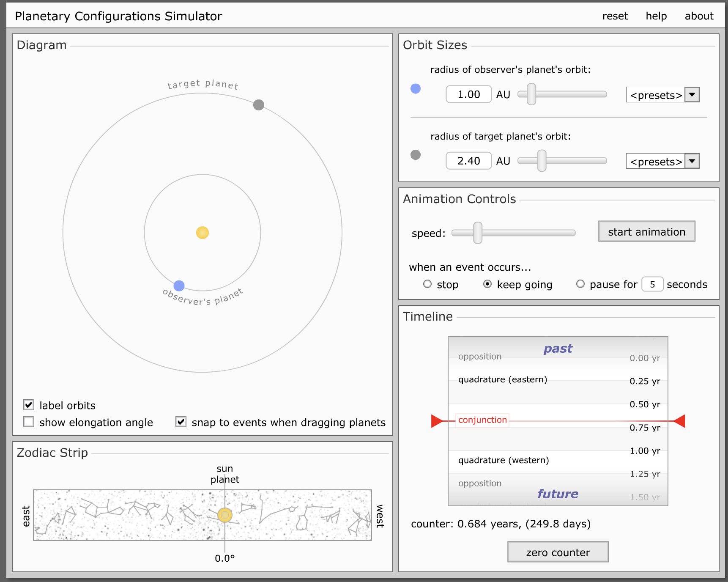The image size is (728, 582).
Task: Click the right red timeline pointer arrow
Action: coord(679,421)
